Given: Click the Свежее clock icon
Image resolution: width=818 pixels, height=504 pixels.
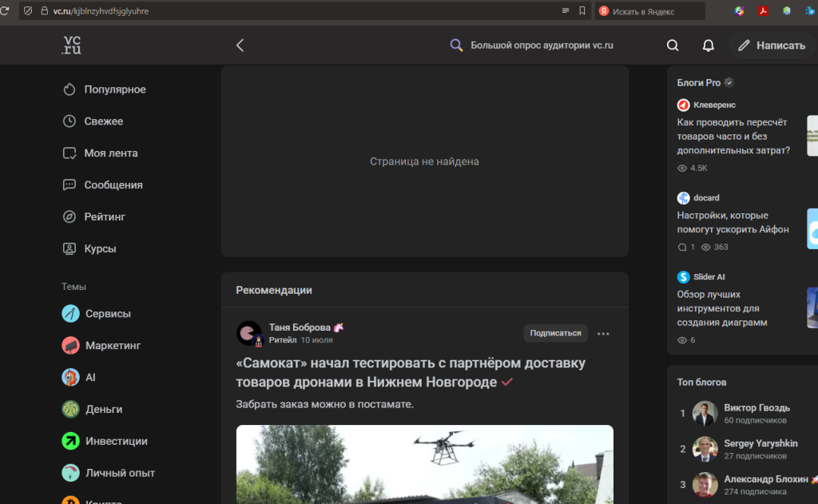Looking at the screenshot, I should 69,121.
